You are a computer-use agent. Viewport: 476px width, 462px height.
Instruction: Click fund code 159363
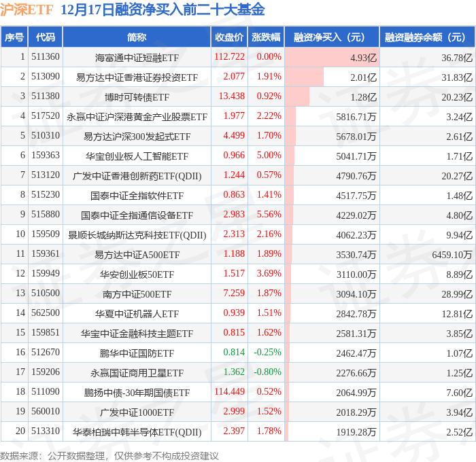pyautogui.click(x=46, y=156)
